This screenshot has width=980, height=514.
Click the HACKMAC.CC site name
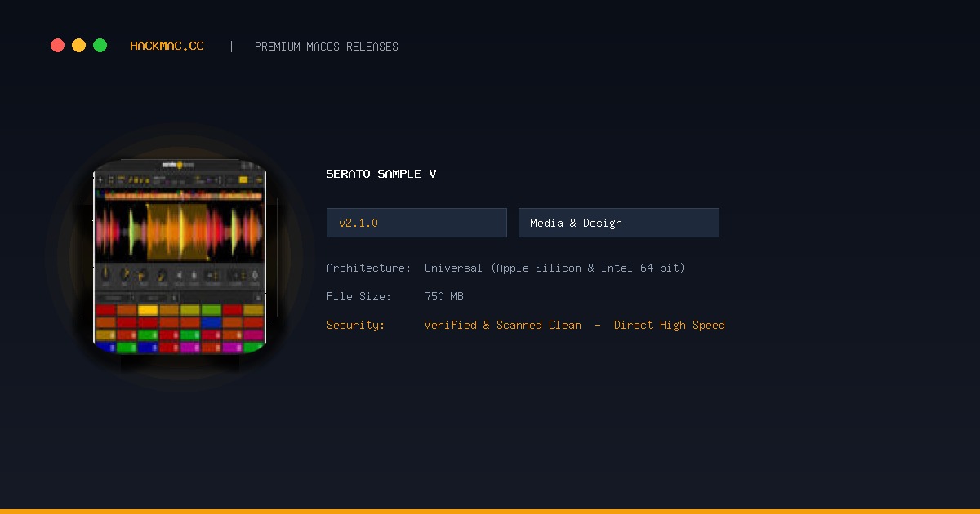[x=167, y=47]
